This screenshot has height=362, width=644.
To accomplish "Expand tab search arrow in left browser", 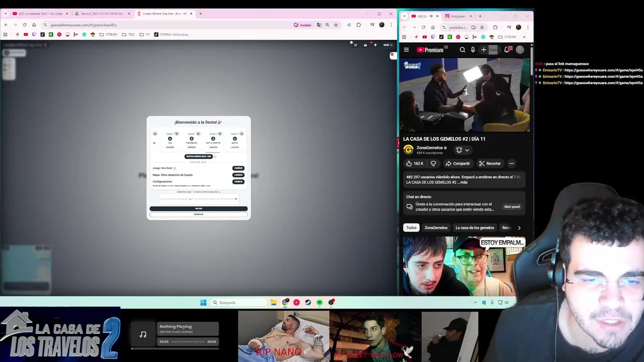I will [6, 14].
